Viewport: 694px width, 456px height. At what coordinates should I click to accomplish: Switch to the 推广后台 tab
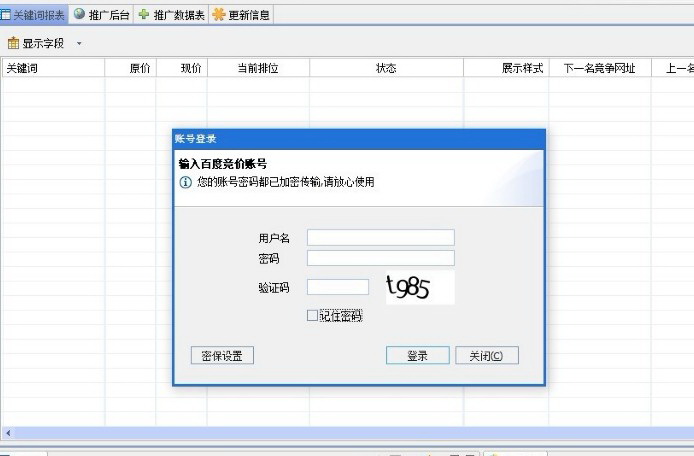point(101,15)
